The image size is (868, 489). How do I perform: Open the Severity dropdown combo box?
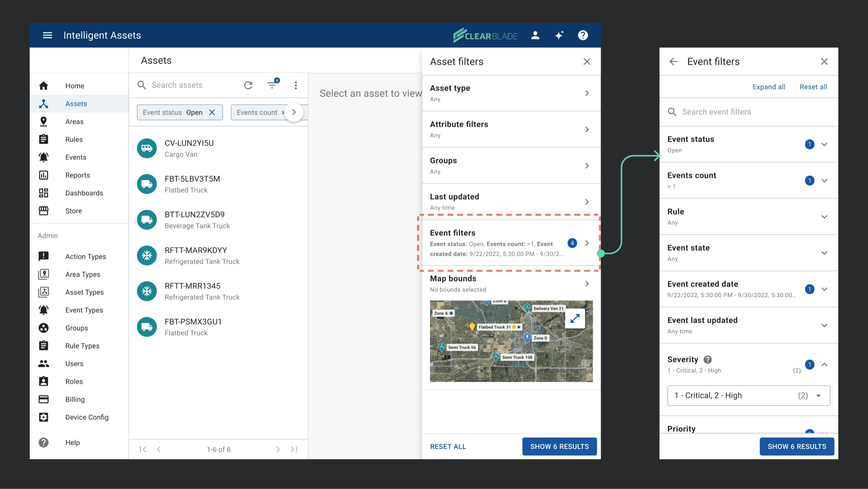[x=748, y=396]
